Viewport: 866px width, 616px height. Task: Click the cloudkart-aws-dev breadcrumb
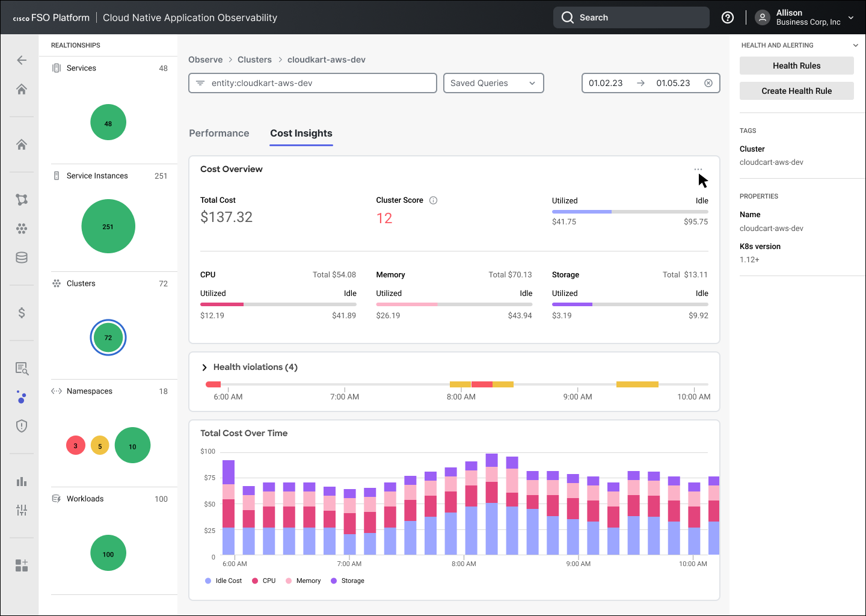click(x=327, y=60)
